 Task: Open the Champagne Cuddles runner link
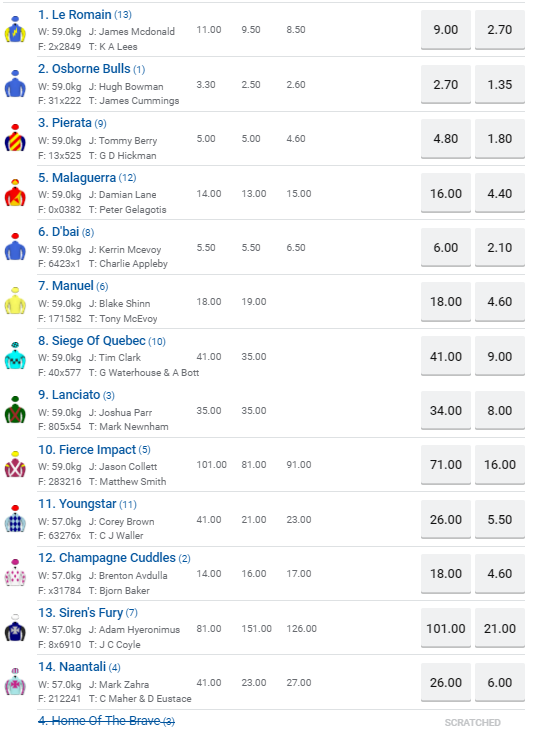(x=107, y=558)
